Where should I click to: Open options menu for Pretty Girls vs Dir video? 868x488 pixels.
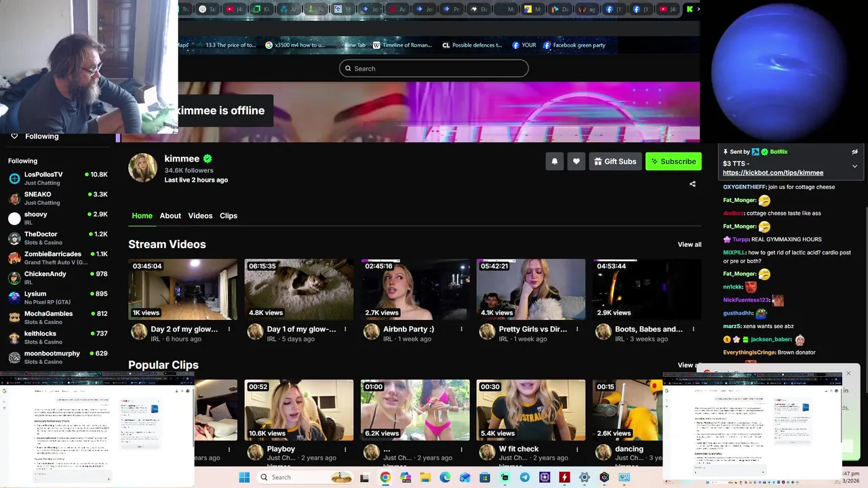tap(577, 329)
